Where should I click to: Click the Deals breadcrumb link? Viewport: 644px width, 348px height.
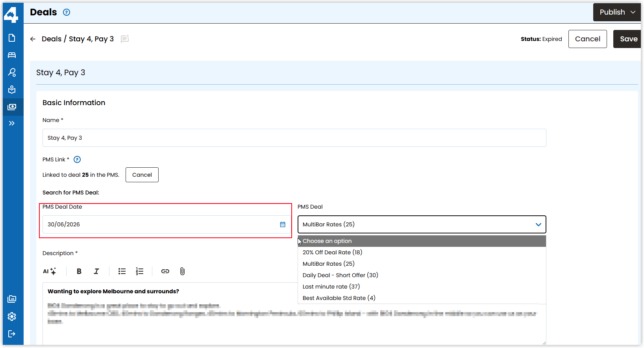[52, 39]
